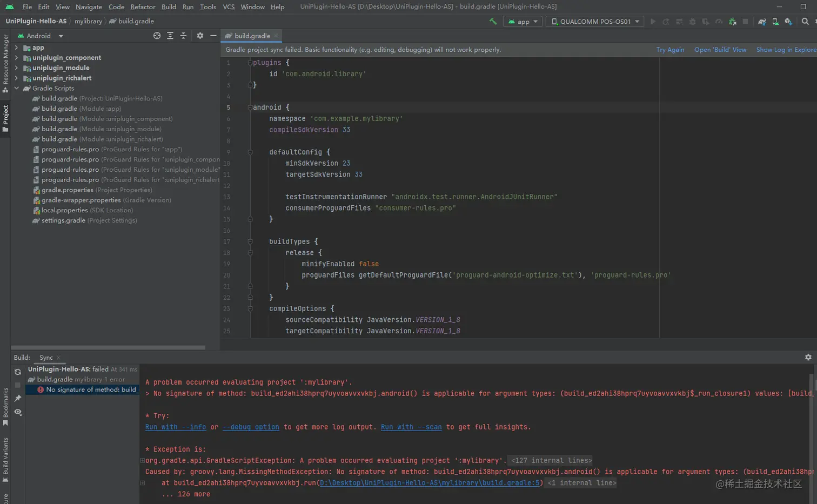Image resolution: width=817 pixels, height=504 pixels.
Task: Click the Expand All icon in Project panel
Action: pyautogui.click(x=170, y=36)
